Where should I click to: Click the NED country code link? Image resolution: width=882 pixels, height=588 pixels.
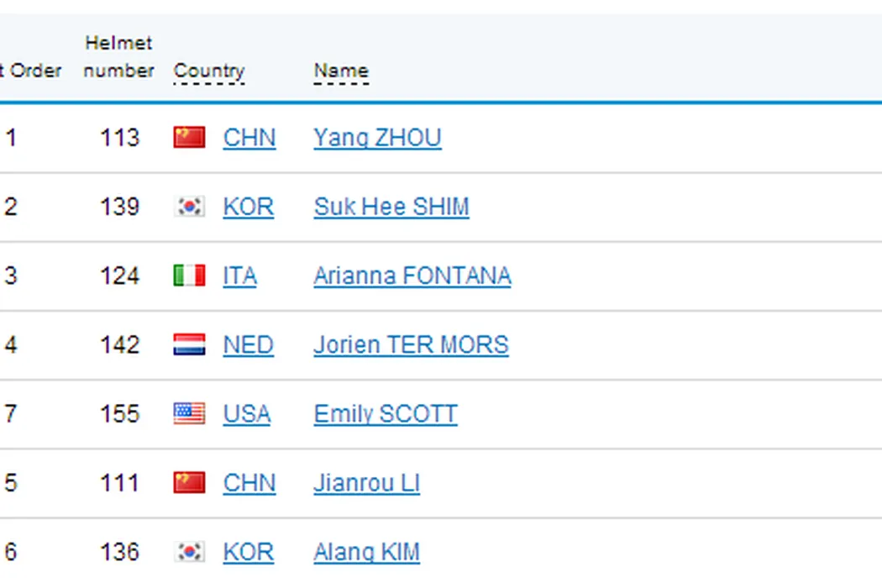pos(248,344)
